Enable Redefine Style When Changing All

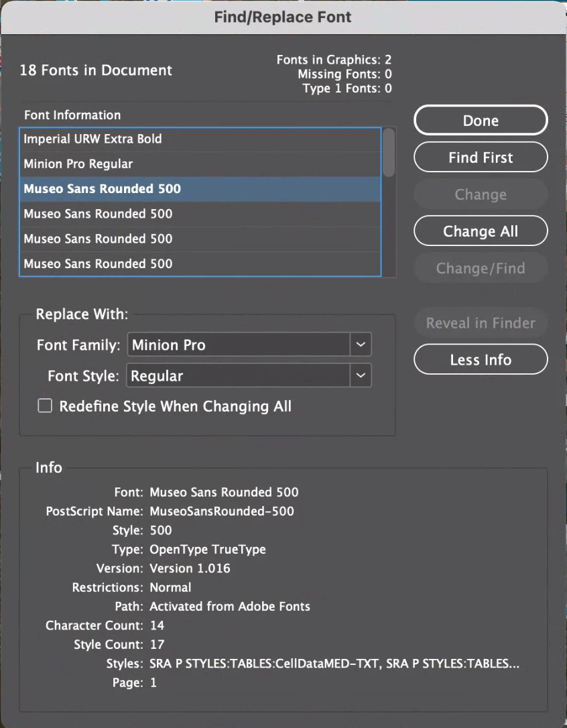[45, 406]
